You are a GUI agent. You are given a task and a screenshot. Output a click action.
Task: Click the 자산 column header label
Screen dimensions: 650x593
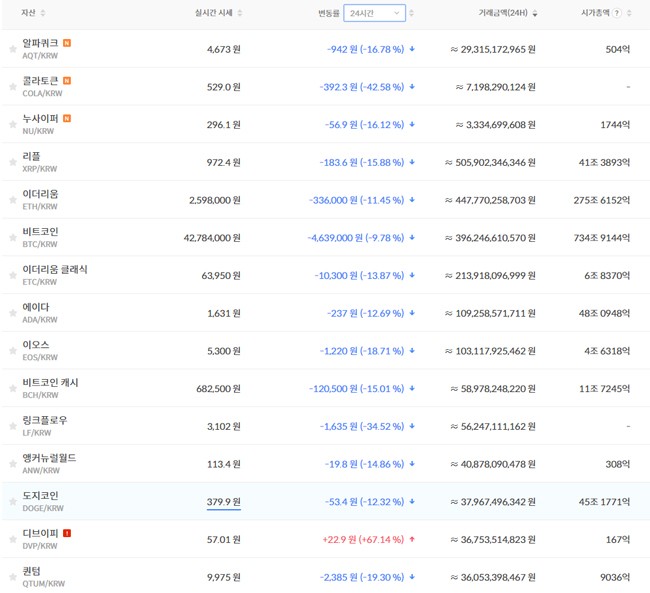[x=28, y=13]
